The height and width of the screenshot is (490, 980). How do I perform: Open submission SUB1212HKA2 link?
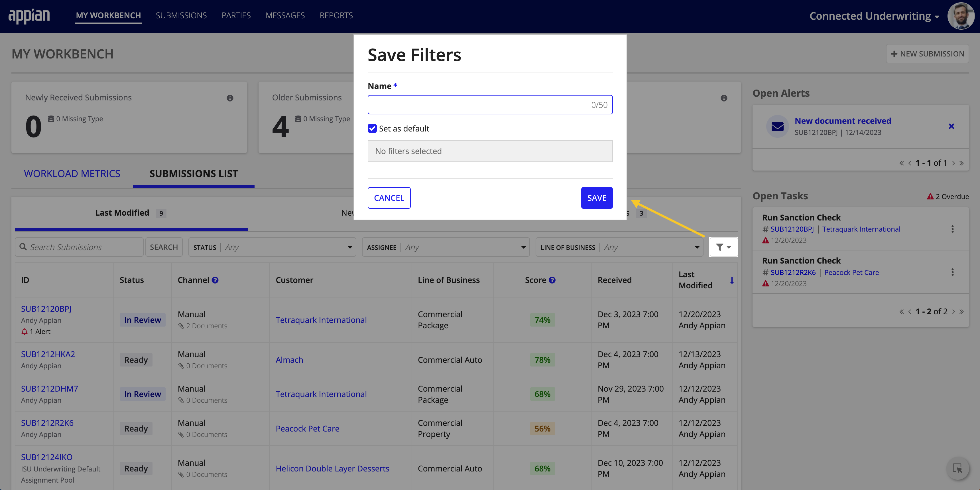click(x=48, y=354)
